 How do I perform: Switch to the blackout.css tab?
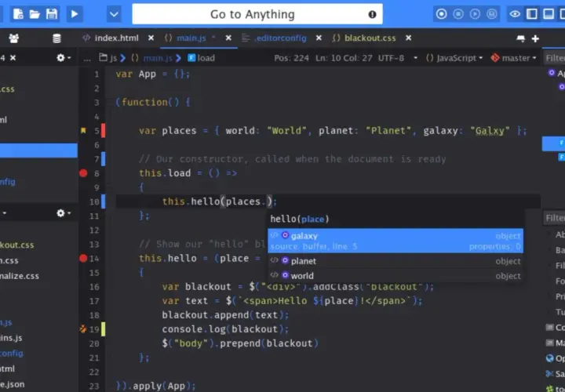click(x=370, y=38)
